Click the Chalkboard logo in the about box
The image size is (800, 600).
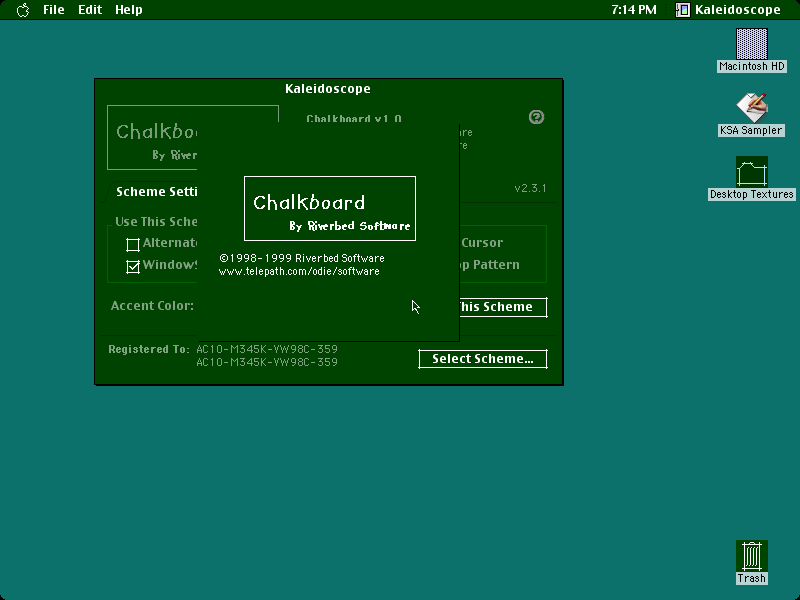[330, 208]
